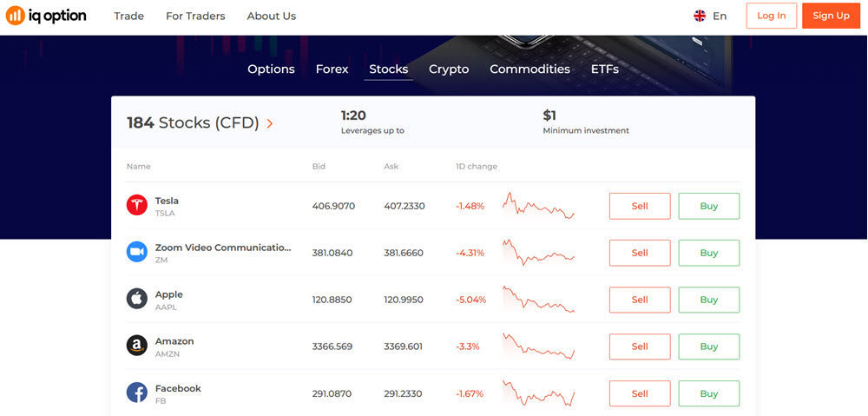Click the Bid column header
This screenshot has height=416, width=868.
click(x=319, y=166)
